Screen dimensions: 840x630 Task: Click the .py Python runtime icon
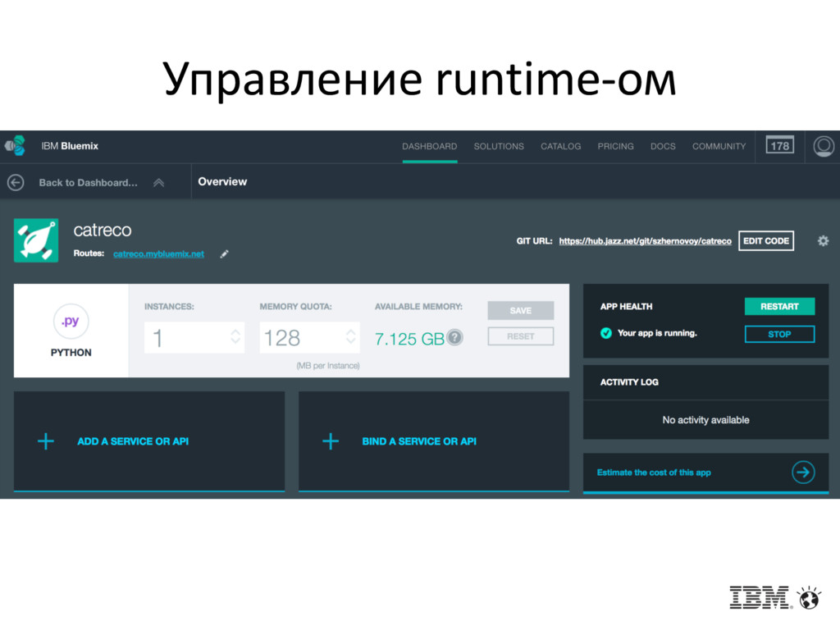pyautogui.click(x=71, y=322)
